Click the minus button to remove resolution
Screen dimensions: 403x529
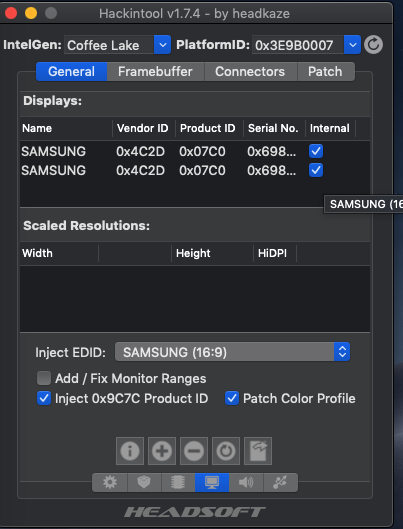194,451
